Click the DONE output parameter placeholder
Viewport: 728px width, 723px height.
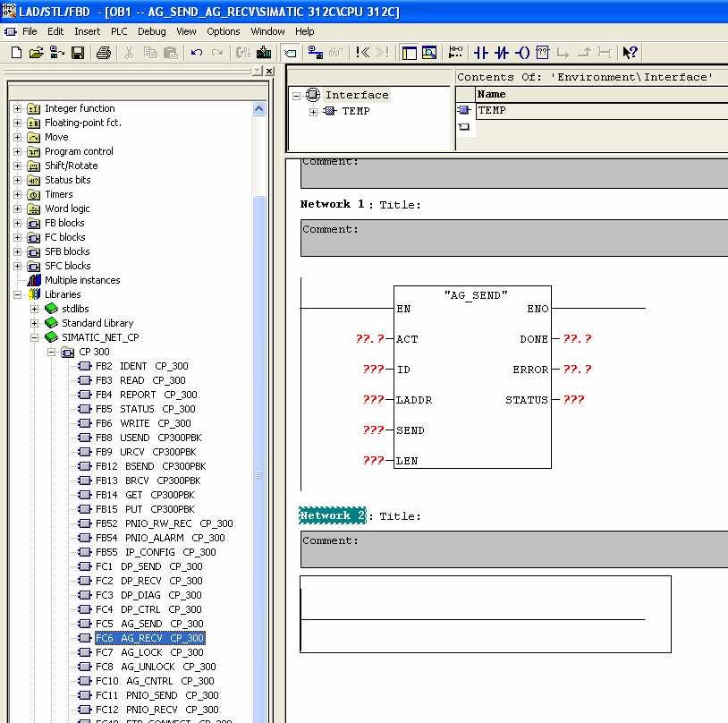(x=577, y=339)
